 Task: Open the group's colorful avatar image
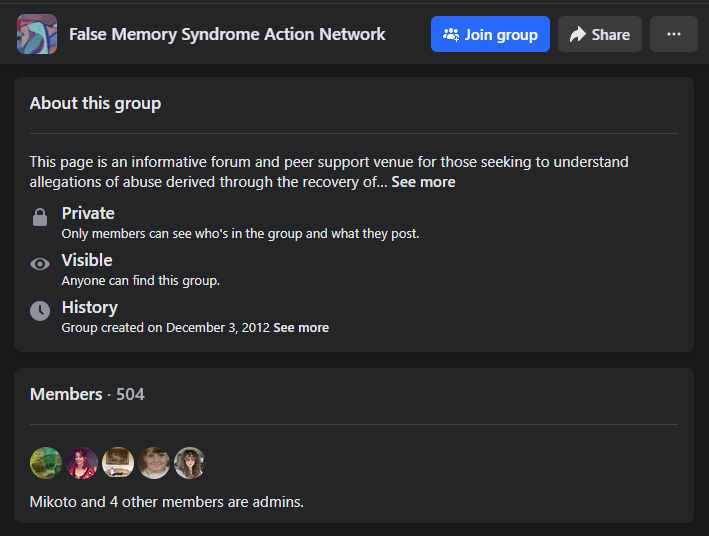coord(37,34)
